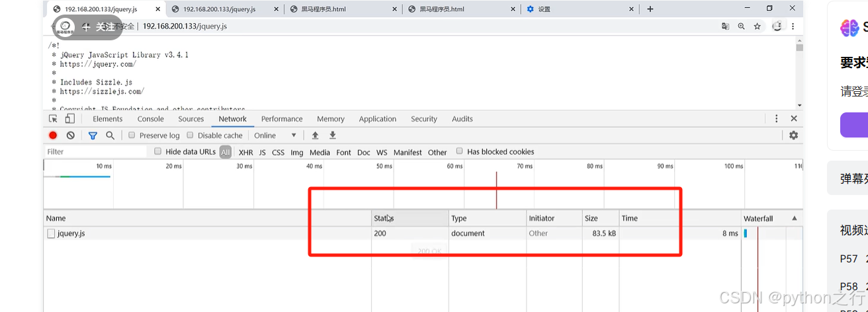
Task: Open the Online throttling dropdown
Action: (x=275, y=136)
